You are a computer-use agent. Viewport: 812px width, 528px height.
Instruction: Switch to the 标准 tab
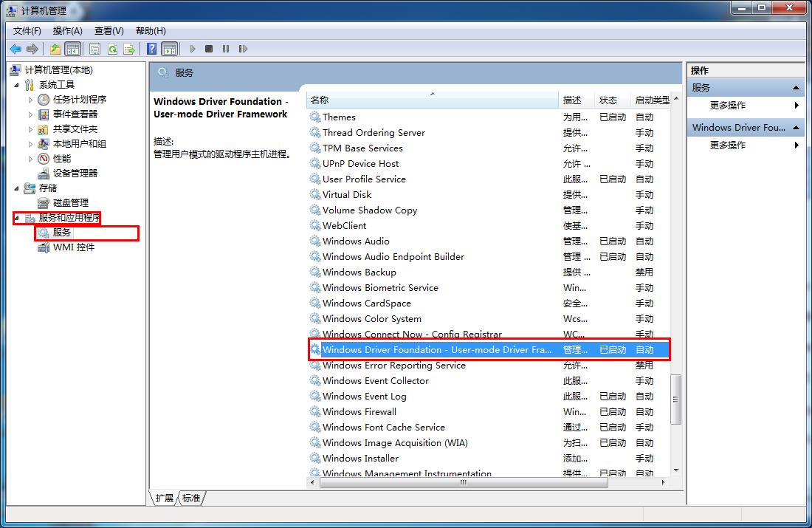click(191, 498)
